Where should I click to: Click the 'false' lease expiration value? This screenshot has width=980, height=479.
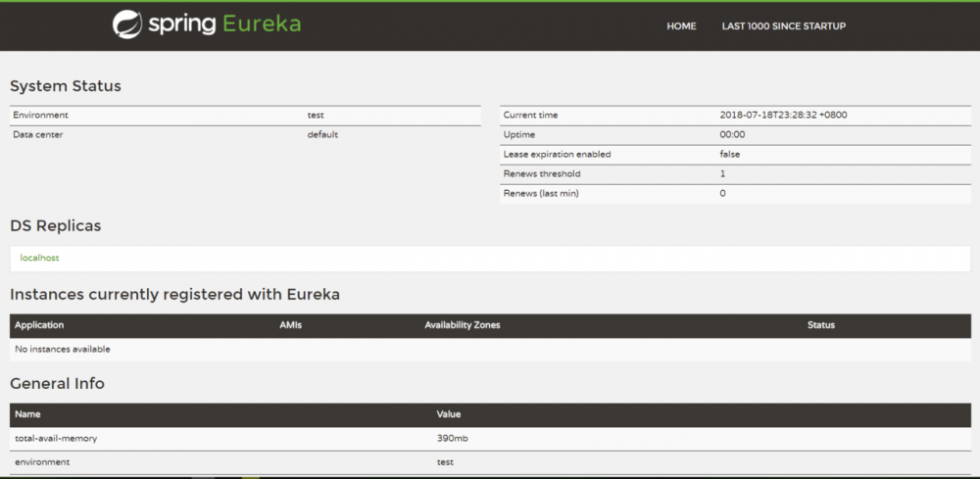point(730,154)
